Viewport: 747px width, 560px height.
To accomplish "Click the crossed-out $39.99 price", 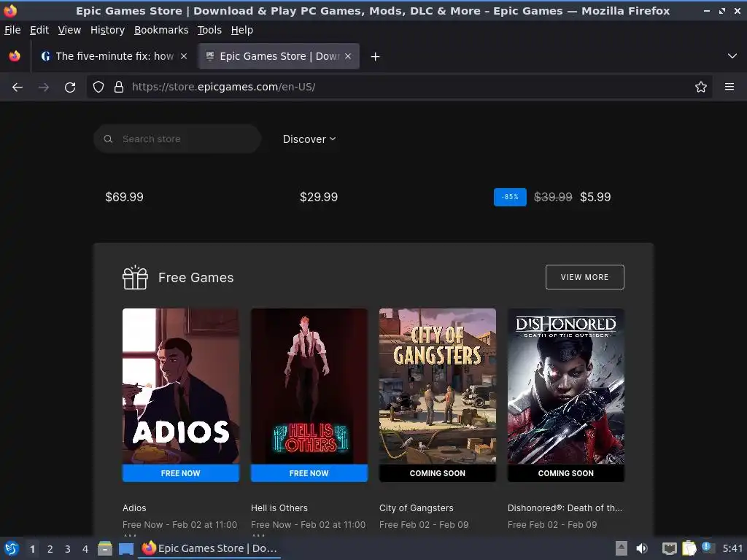I will [x=553, y=197].
